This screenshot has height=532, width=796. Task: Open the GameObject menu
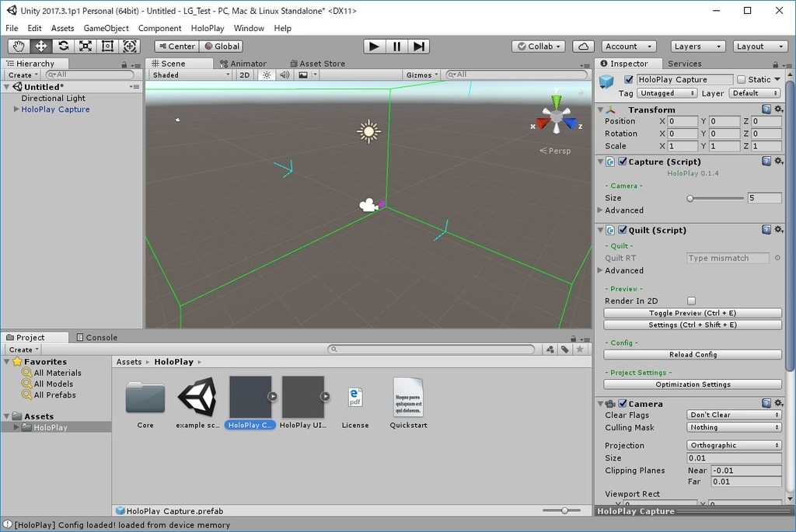pyautogui.click(x=106, y=29)
